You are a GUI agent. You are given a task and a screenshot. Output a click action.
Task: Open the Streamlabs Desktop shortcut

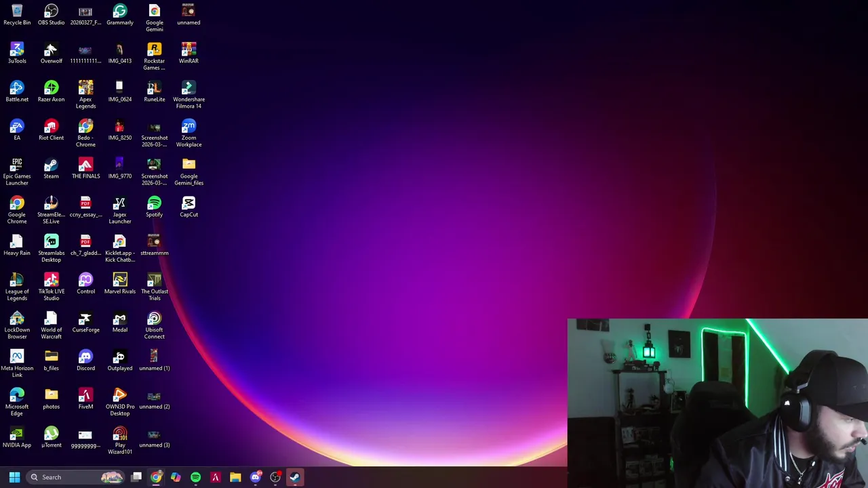(x=51, y=248)
